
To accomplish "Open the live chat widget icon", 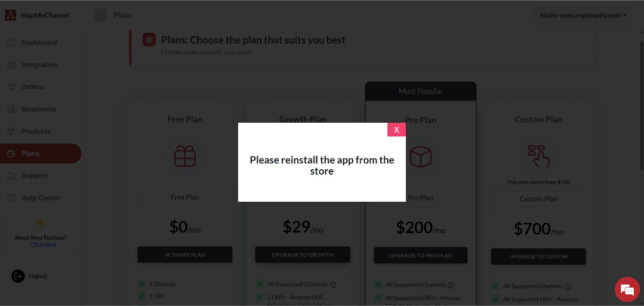I will point(627,290).
